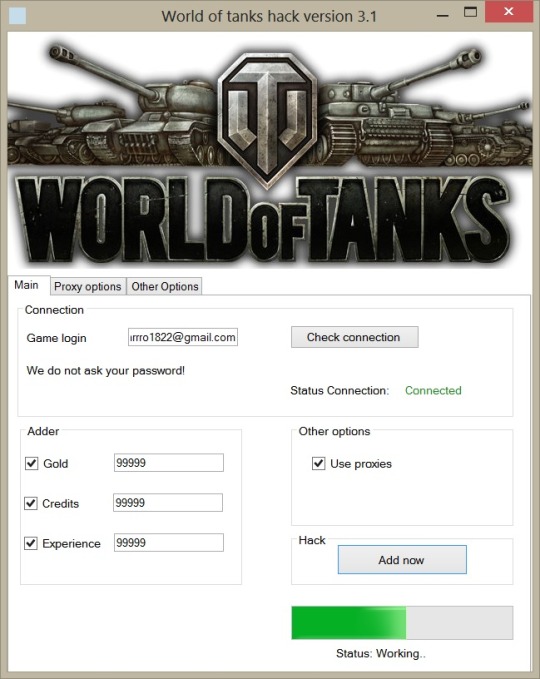Screen dimensions: 540x679
Task: Click the World of Tanks banner text
Action: pyautogui.click(x=264, y=220)
